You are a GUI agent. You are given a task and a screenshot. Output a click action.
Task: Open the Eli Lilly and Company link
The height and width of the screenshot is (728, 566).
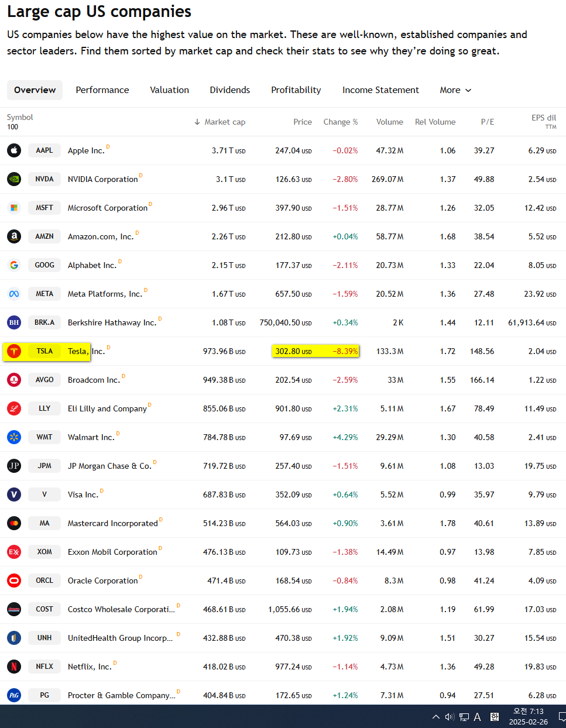click(107, 408)
